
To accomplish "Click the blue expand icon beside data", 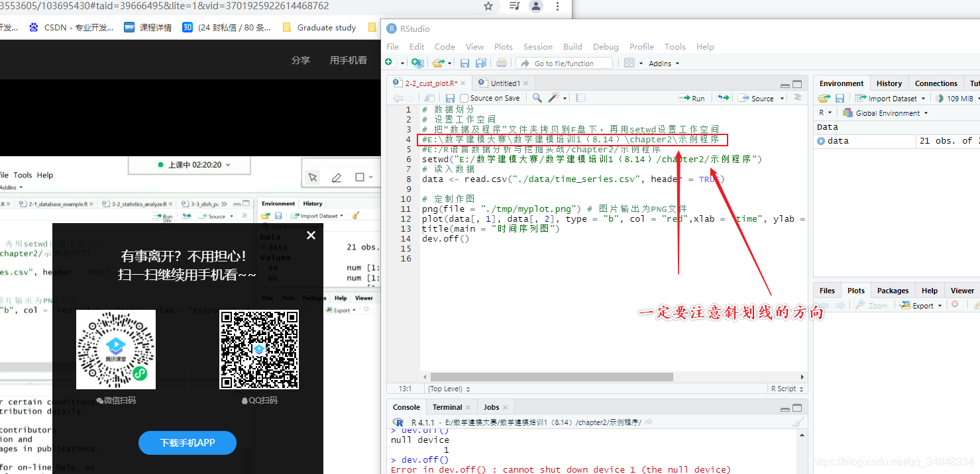I will pos(822,141).
